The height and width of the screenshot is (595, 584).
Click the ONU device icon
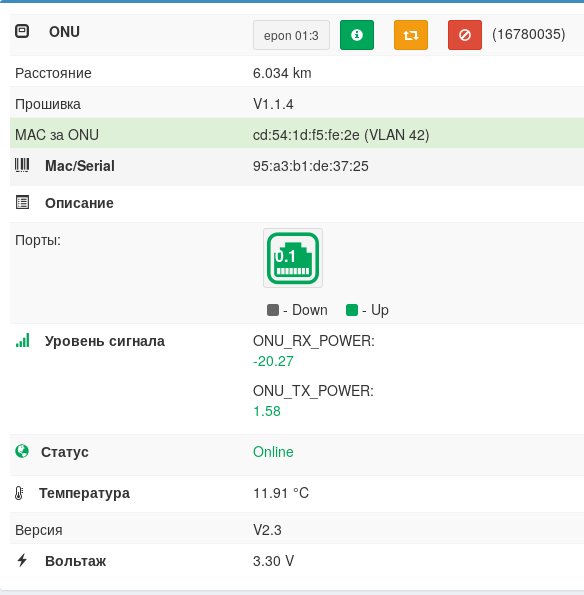pos(22,31)
